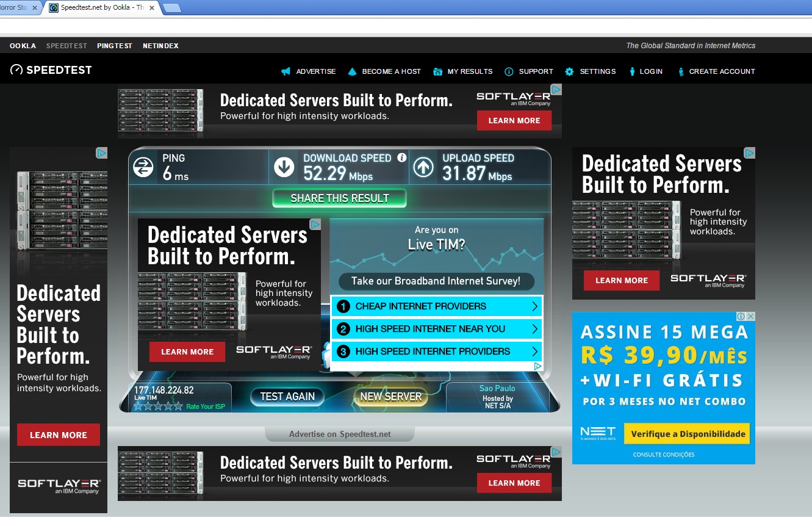Click the Test Again button
812x526 pixels.
(287, 397)
